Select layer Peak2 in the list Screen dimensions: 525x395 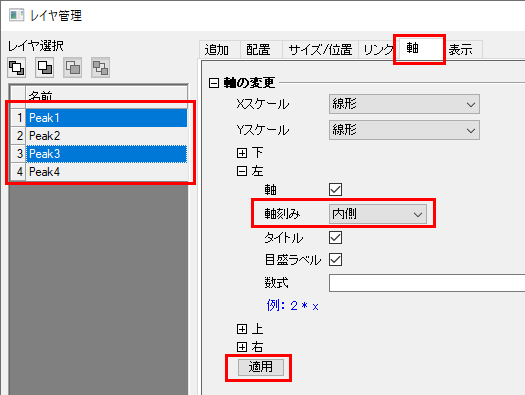pyautogui.click(x=106, y=136)
